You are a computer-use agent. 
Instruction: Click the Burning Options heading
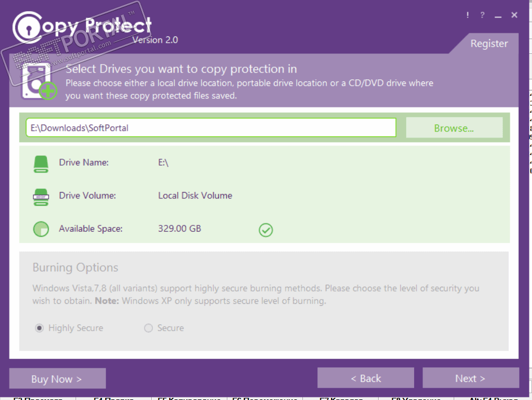pyautogui.click(x=75, y=268)
